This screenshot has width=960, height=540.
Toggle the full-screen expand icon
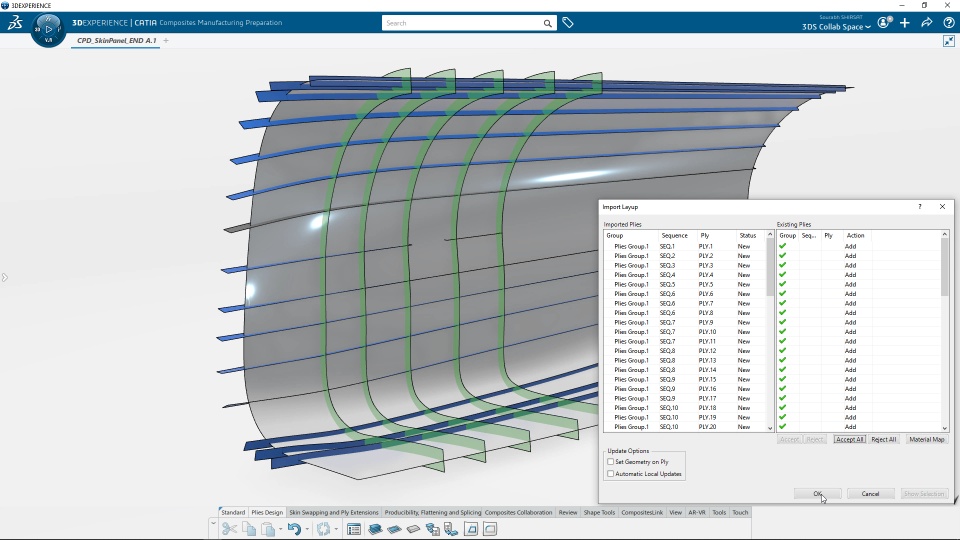(x=948, y=41)
